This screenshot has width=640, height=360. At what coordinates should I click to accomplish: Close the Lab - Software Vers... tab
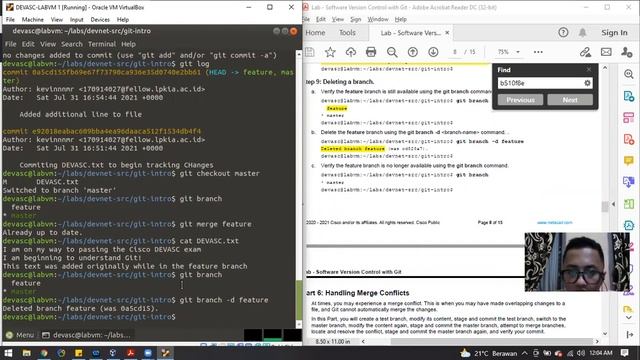(x=447, y=32)
